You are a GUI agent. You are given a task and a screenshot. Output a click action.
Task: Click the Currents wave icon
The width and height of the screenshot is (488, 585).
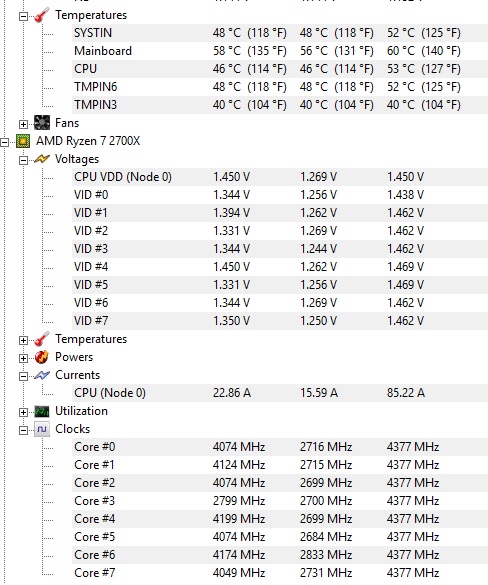42,375
